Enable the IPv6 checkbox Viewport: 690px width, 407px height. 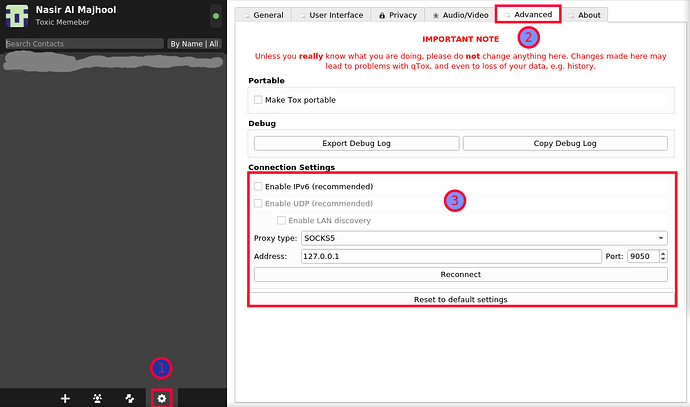258,186
